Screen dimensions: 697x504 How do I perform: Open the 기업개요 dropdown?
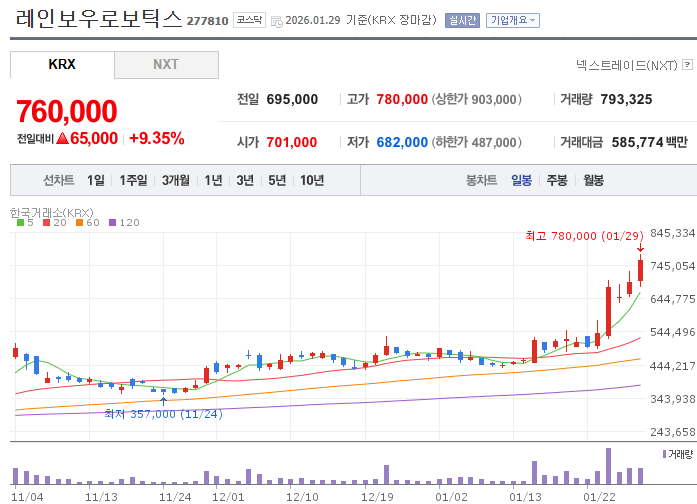pyautogui.click(x=513, y=20)
